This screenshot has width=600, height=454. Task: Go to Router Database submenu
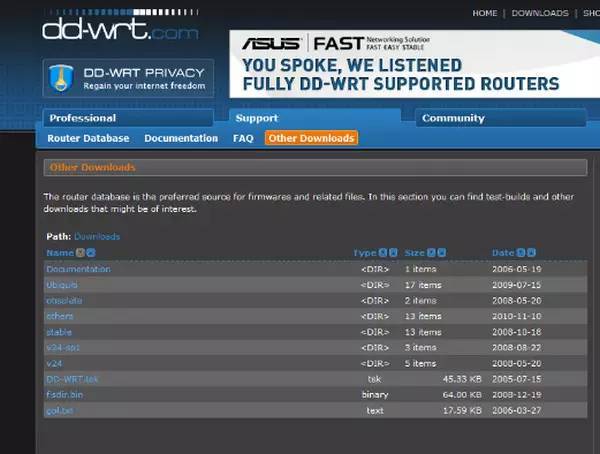point(88,138)
